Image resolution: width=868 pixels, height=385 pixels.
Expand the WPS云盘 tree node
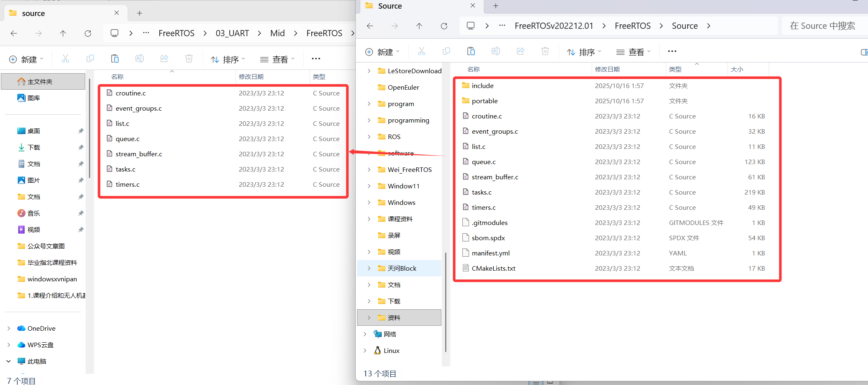pyautogui.click(x=9, y=345)
